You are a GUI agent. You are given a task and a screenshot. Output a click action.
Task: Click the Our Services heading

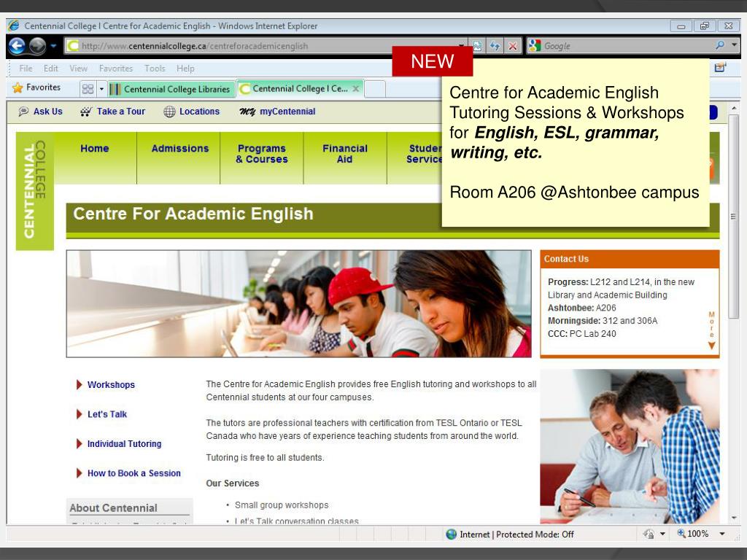coord(233,483)
